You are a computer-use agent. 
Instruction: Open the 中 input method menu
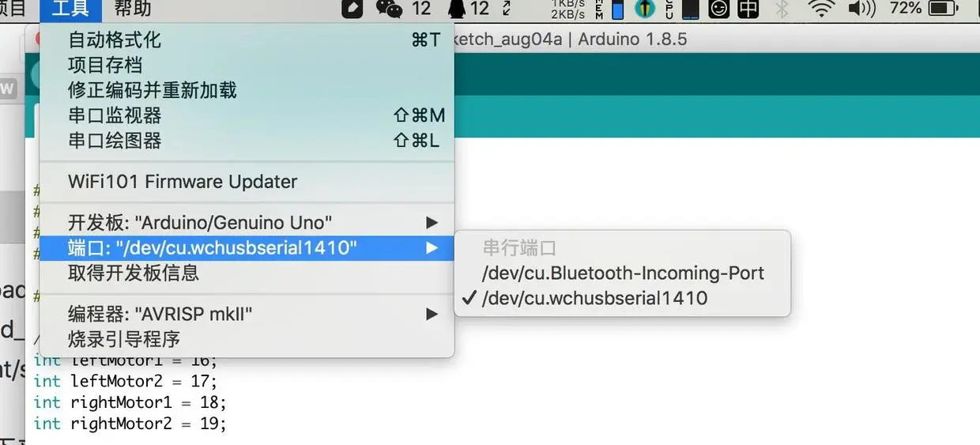pos(748,9)
